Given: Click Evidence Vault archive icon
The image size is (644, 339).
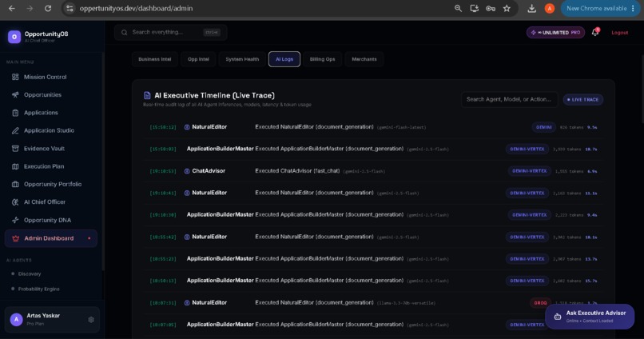Looking at the screenshot, I should 15,149.
